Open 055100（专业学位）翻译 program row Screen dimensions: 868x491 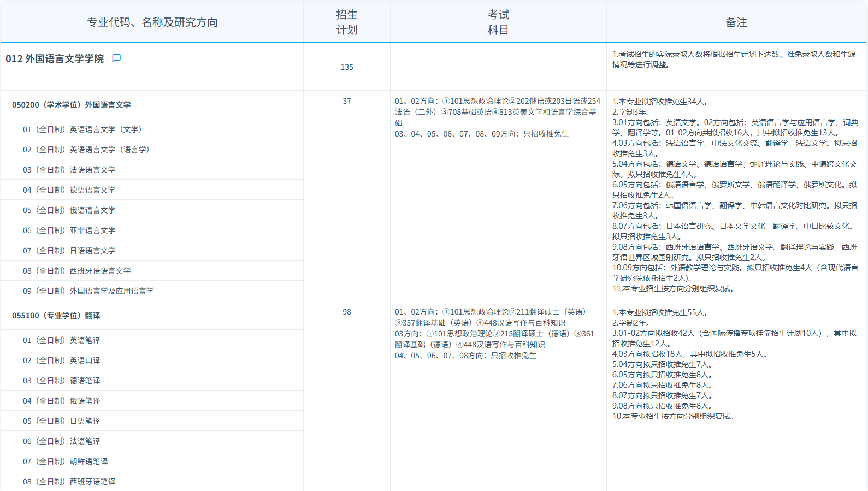pyautogui.click(x=56, y=316)
